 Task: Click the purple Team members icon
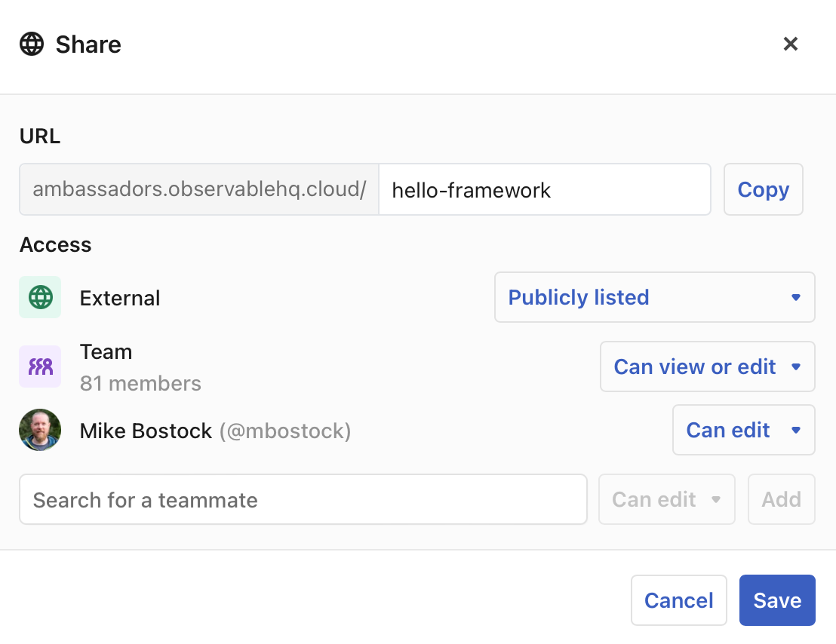coord(40,366)
